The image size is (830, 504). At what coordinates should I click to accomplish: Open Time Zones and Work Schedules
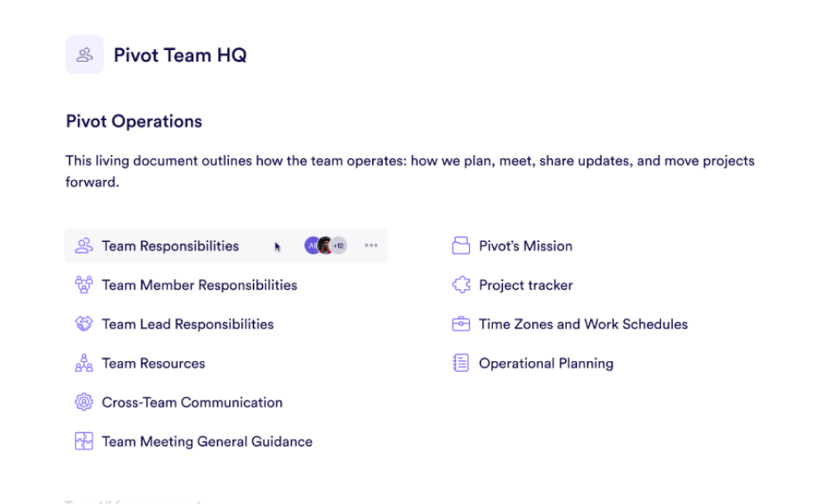583,324
